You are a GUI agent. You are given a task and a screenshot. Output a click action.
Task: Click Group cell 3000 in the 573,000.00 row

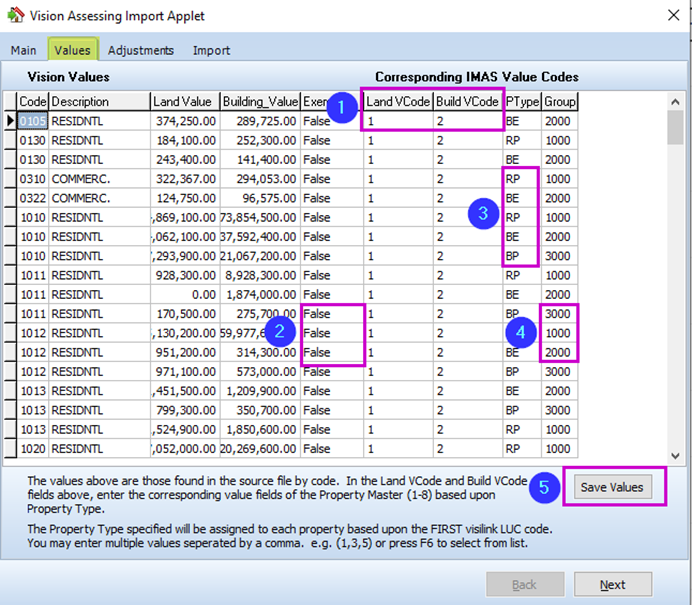tap(560, 372)
